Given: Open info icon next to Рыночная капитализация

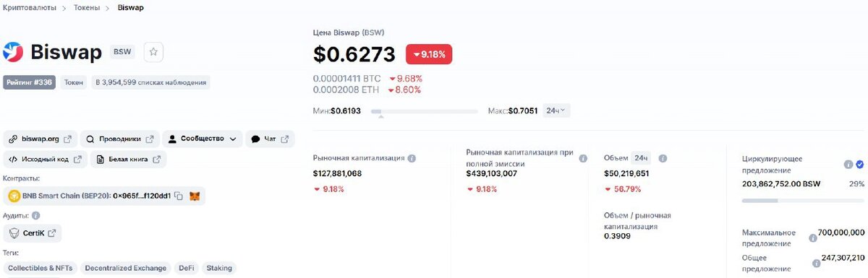Looking at the screenshot, I should coord(412,158).
